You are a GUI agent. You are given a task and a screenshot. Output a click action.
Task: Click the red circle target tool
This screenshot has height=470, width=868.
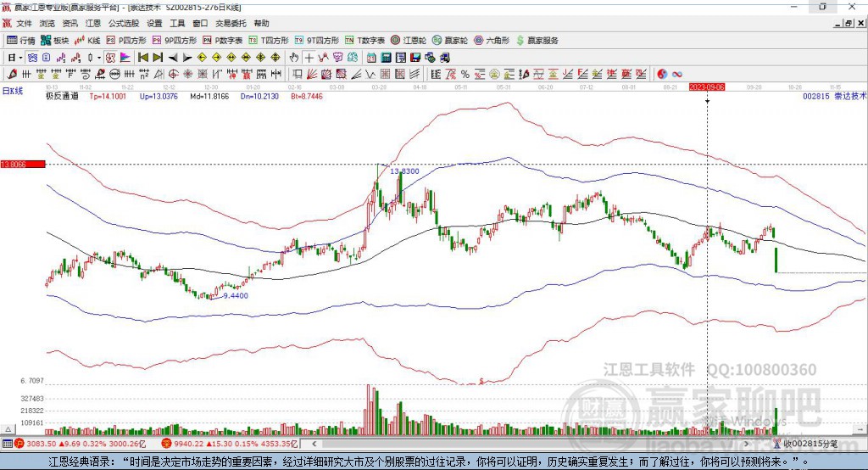coord(173,74)
